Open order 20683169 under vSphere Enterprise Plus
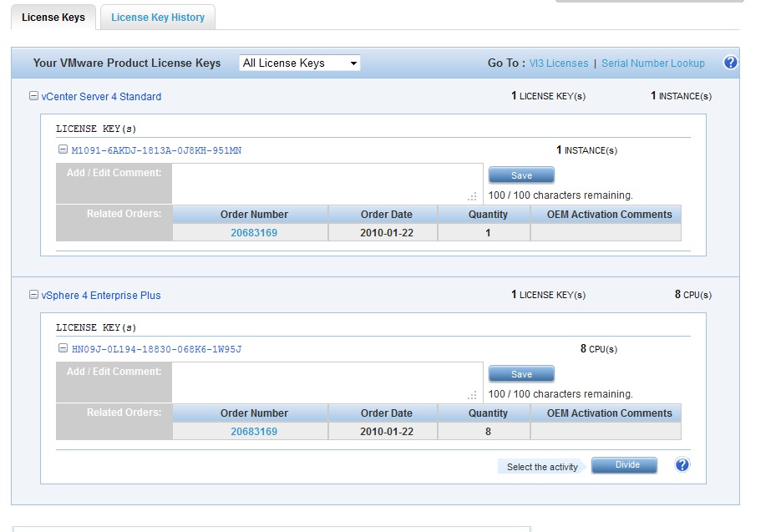The image size is (781, 532). 254,432
